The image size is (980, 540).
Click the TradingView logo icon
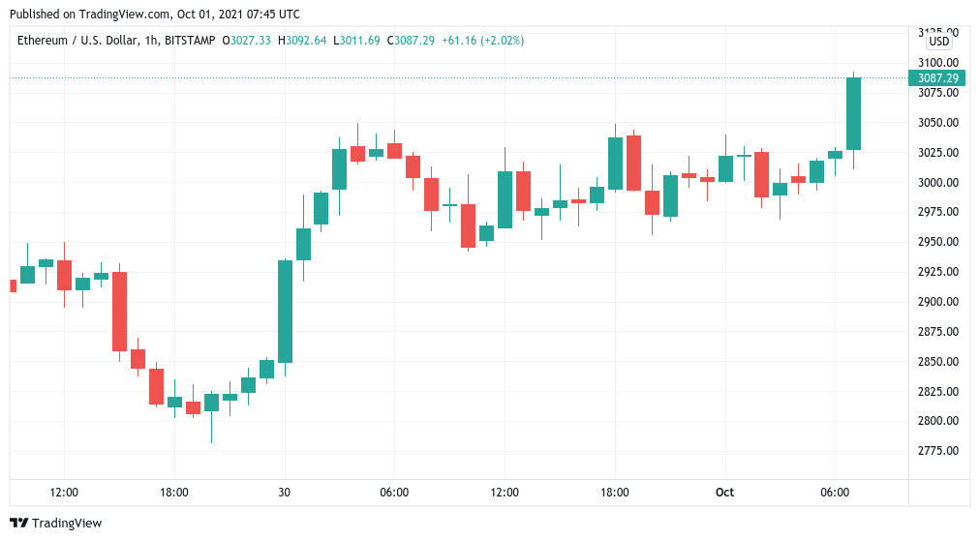[18, 523]
